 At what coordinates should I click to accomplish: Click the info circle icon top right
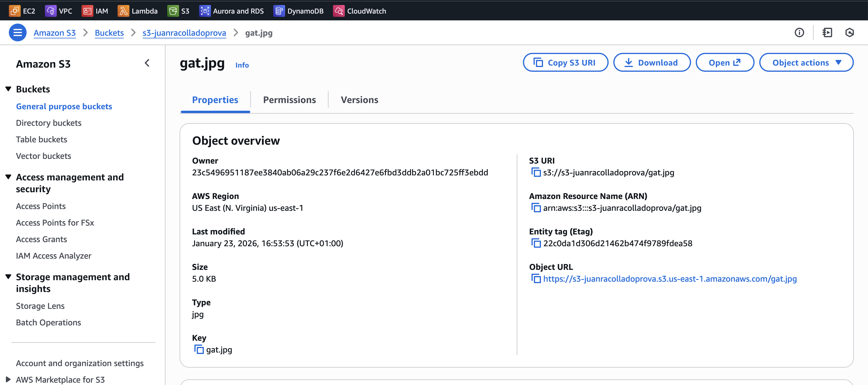tap(799, 33)
